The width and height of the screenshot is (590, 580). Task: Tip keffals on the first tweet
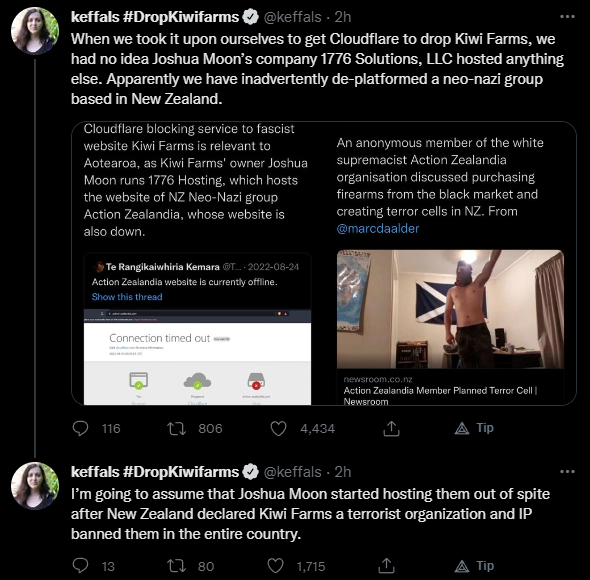474,428
